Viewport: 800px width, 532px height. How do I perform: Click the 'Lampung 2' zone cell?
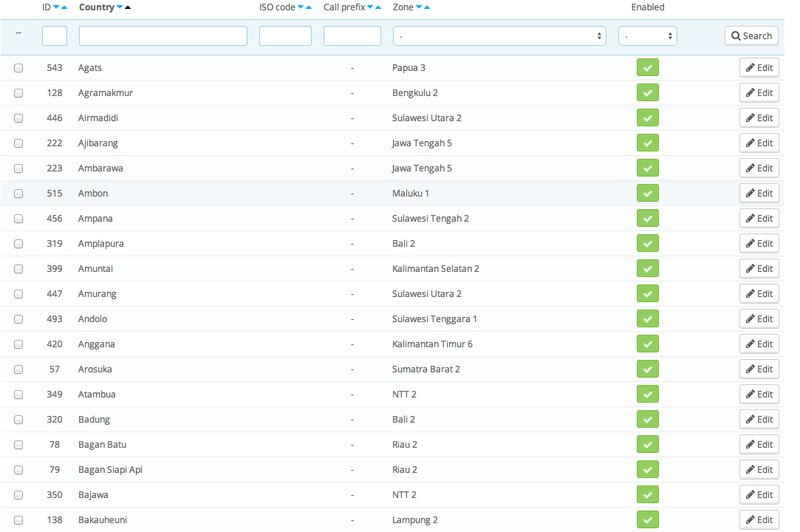coord(415,520)
